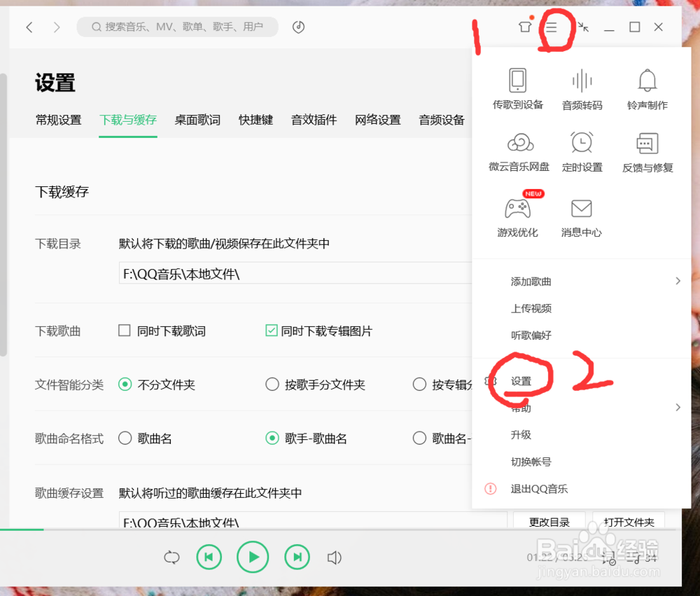
Task: Open 铃声制作 ringtone bell icon
Action: coord(647,81)
